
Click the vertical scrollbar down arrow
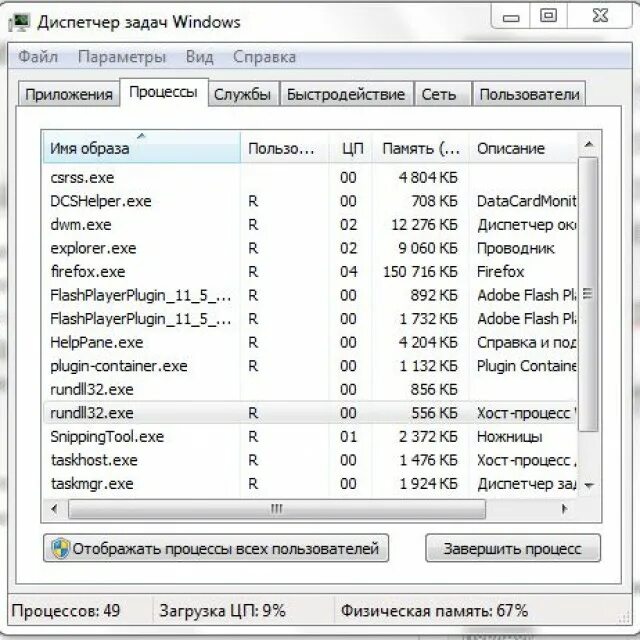[589, 485]
